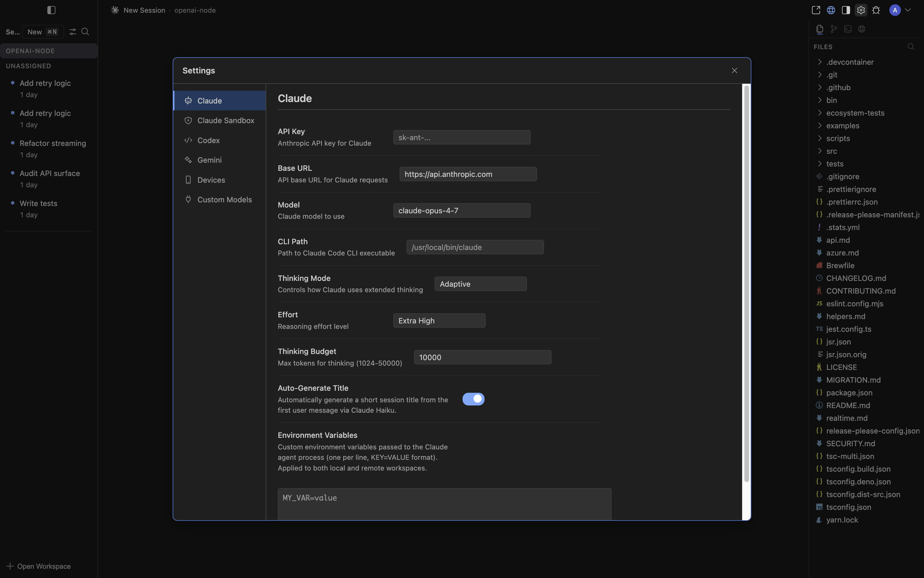Disable the Auto-Generate Title toggle

click(474, 399)
